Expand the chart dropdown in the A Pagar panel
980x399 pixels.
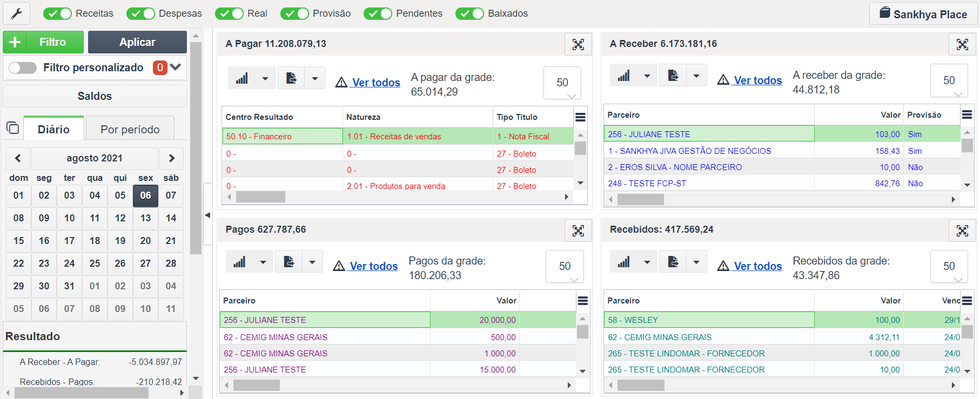coord(265,78)
